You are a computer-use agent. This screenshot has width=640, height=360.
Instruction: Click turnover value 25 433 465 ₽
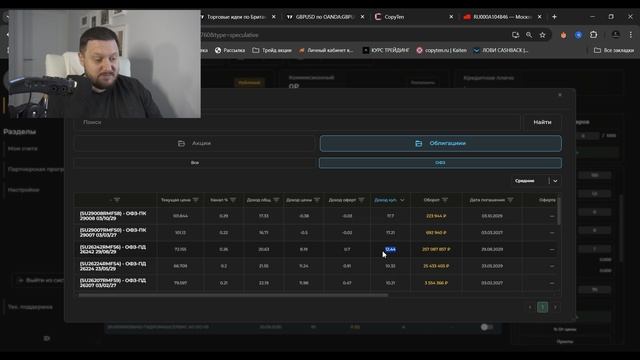pos(436,266)
